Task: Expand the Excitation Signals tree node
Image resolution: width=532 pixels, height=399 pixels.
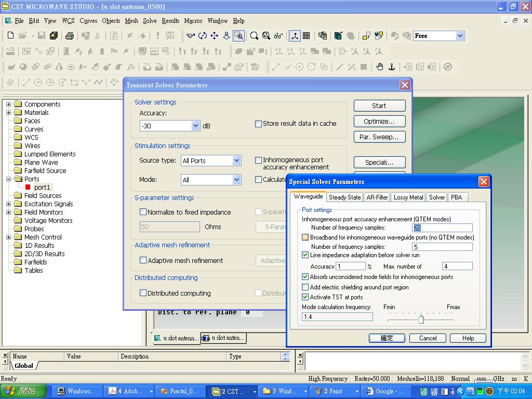Action: click(8, 204)
